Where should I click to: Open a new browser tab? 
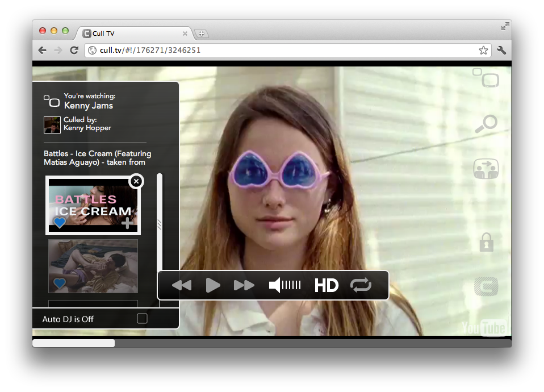[x=202, y=34]
